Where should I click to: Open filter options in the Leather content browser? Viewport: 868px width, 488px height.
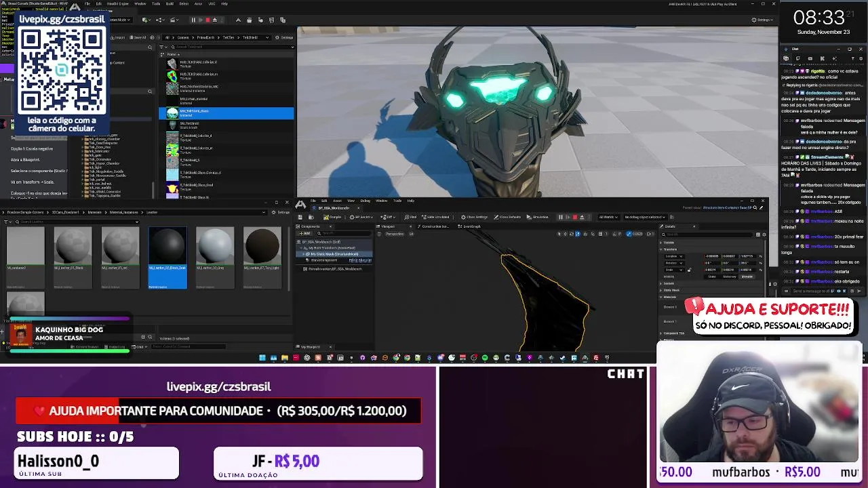click(x=7, y=222)
